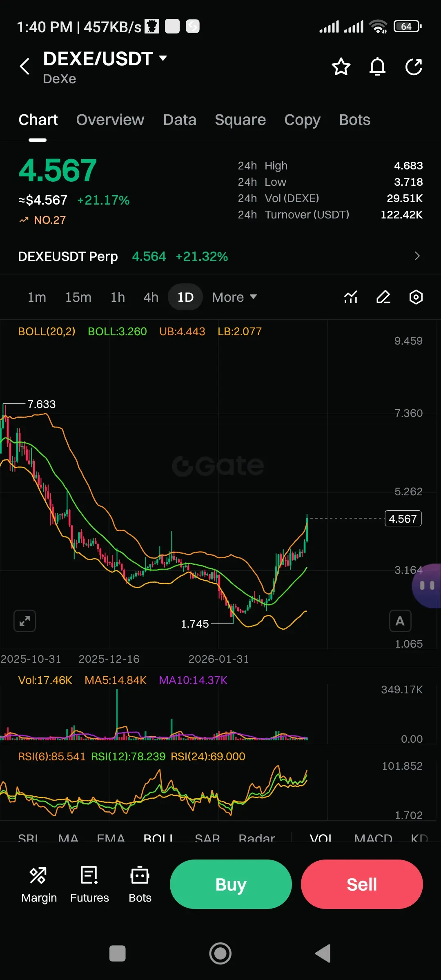The width and height of the screenshot is (441, 980).
Task: Open the Copy tab
Action: [x=302, y=120]
